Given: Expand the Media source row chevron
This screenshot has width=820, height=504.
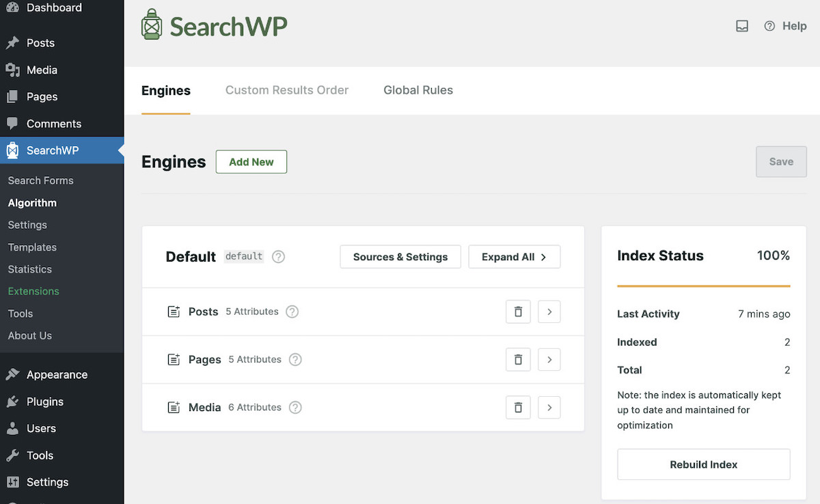Looking at the screenshot, I should click(549, 407).
